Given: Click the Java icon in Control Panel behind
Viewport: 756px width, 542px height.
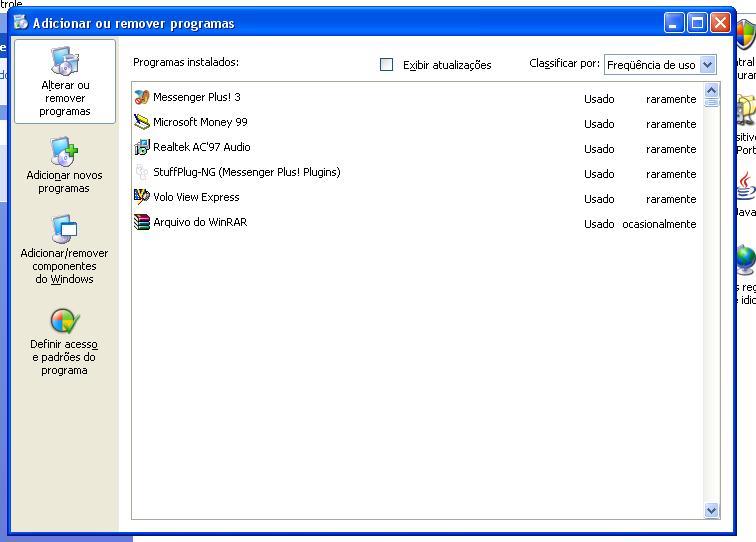Looking at the screenshot, I should click(746, 187).
